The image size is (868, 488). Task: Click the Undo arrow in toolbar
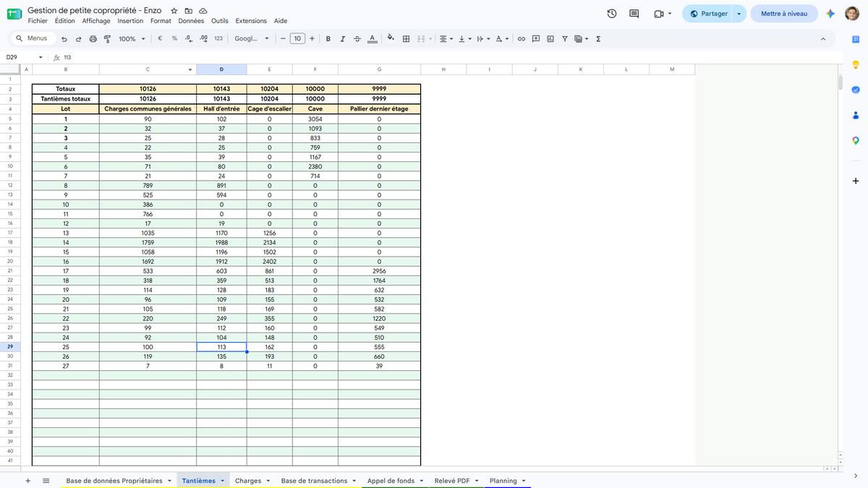[x=64, y=39]
